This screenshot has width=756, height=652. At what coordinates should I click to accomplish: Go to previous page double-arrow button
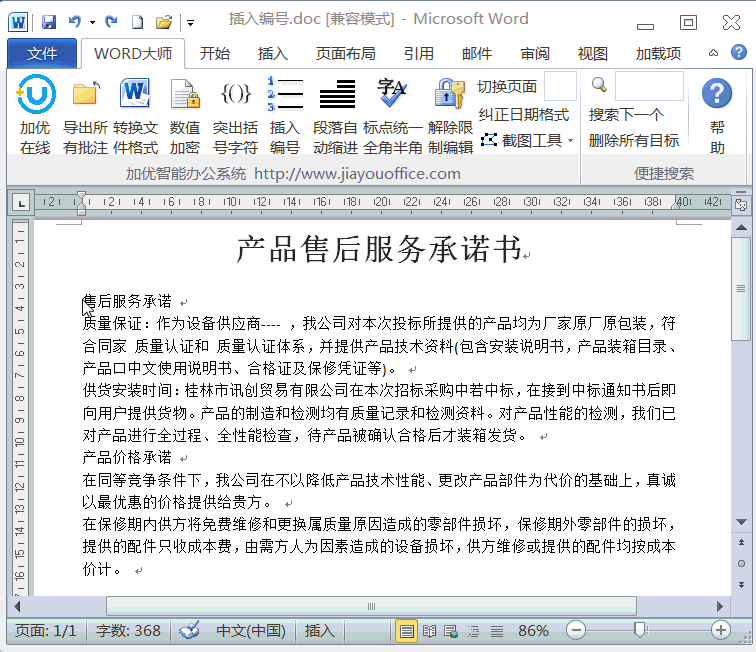[x=741, y=543]
